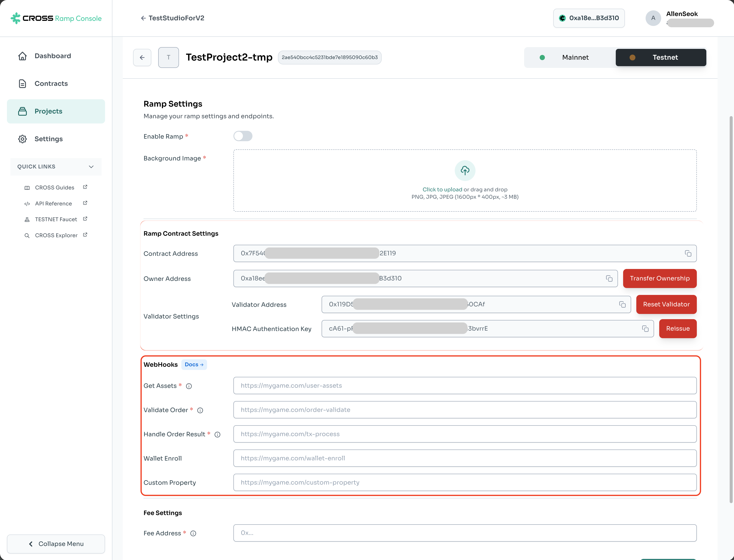Switch network to Mainnet

tap(570, 57)
